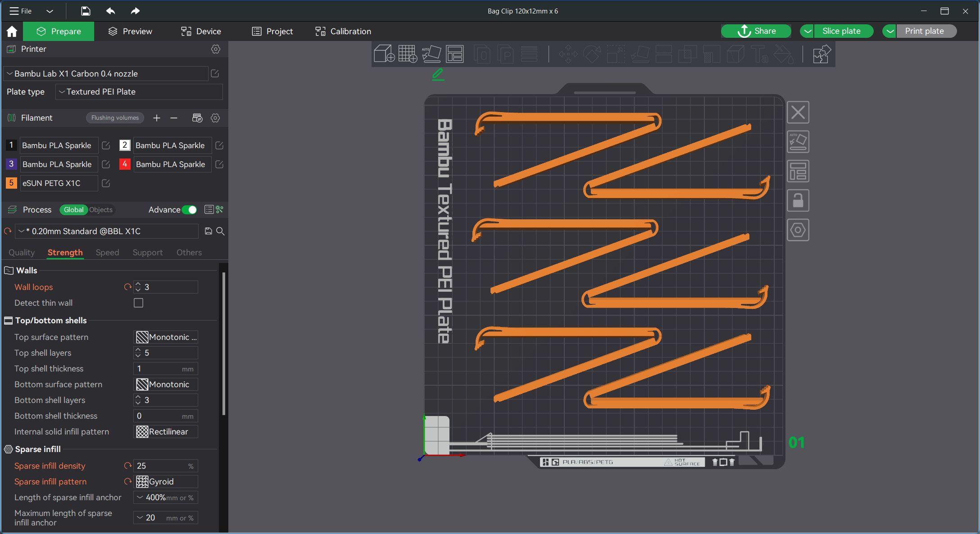The image size is (980, 534).
Task: Expand the Sparse infill section
Action: tap(37, 449)
